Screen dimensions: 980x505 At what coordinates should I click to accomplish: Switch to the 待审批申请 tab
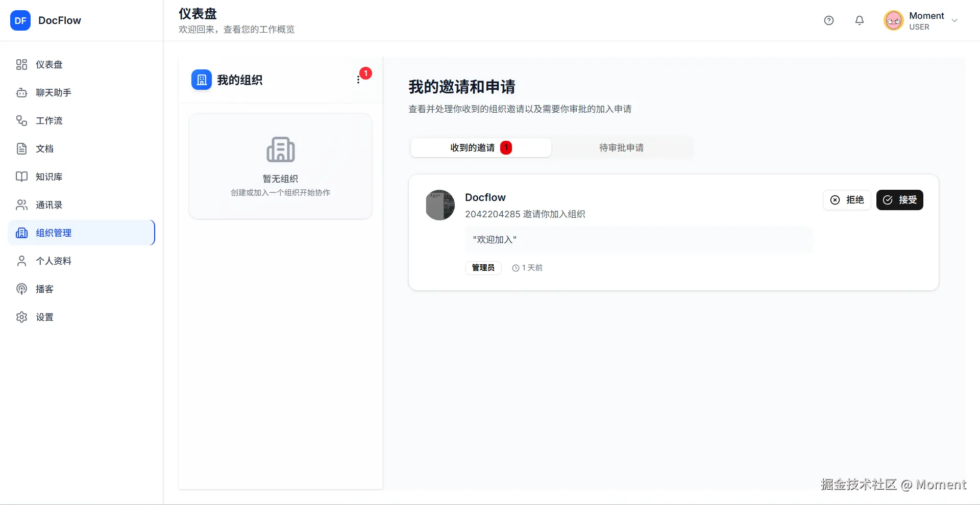(x=621, y=147)
